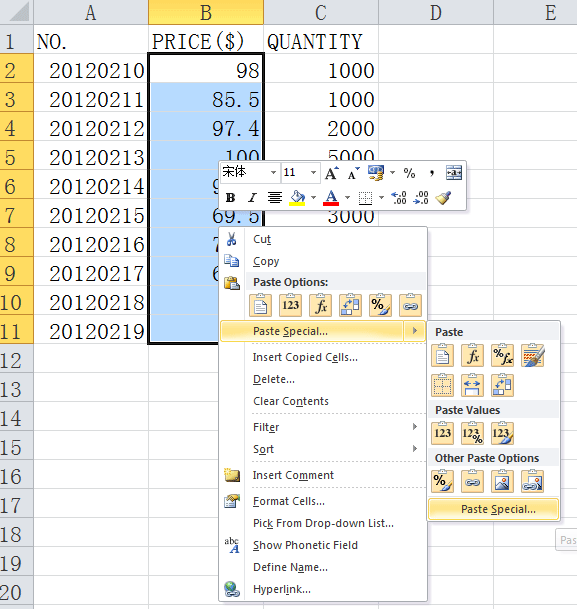This screenshot has width=577, height=609.
Task: Choose Delete... from context menu
Action: [x=274, y=379]
